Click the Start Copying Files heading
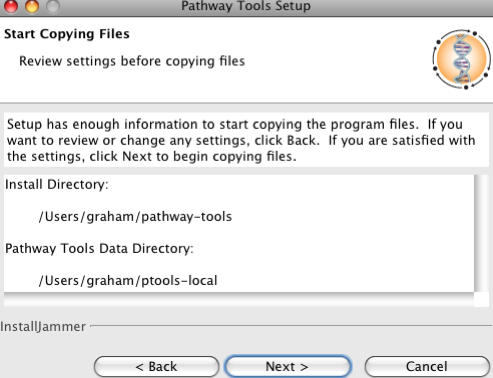 click(67, 34)
